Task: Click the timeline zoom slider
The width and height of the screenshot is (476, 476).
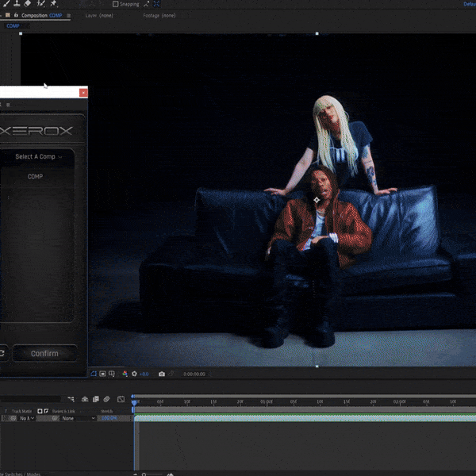Action: coord(155,474)
